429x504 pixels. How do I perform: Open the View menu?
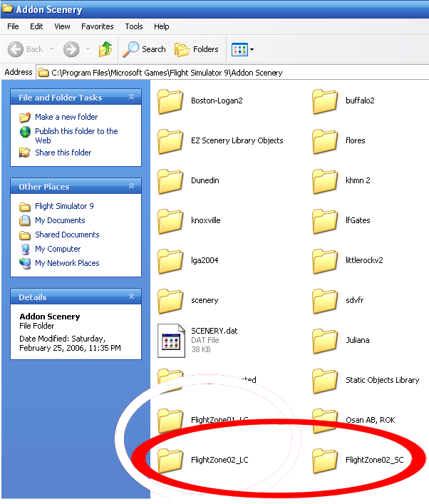click(62, 26)
